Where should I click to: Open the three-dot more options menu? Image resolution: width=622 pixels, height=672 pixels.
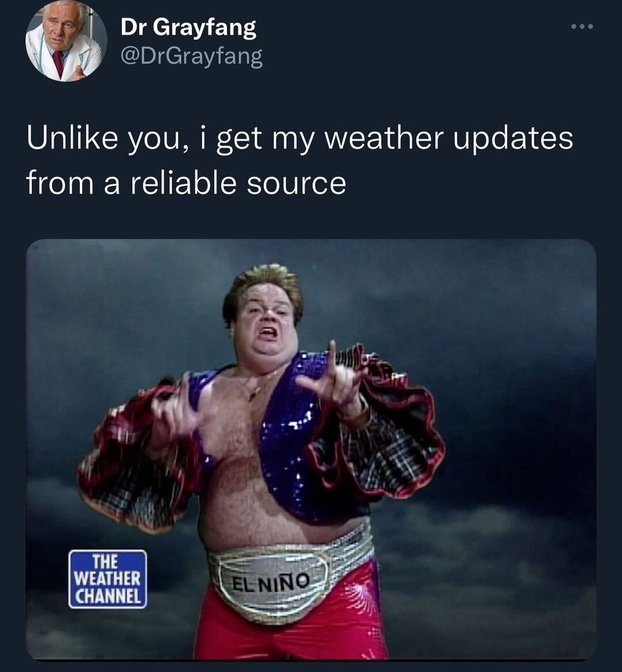(582, 26)
